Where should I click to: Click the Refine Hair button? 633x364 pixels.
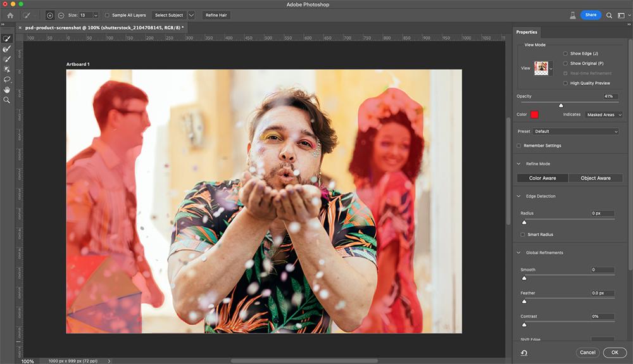tap(216, 15)
